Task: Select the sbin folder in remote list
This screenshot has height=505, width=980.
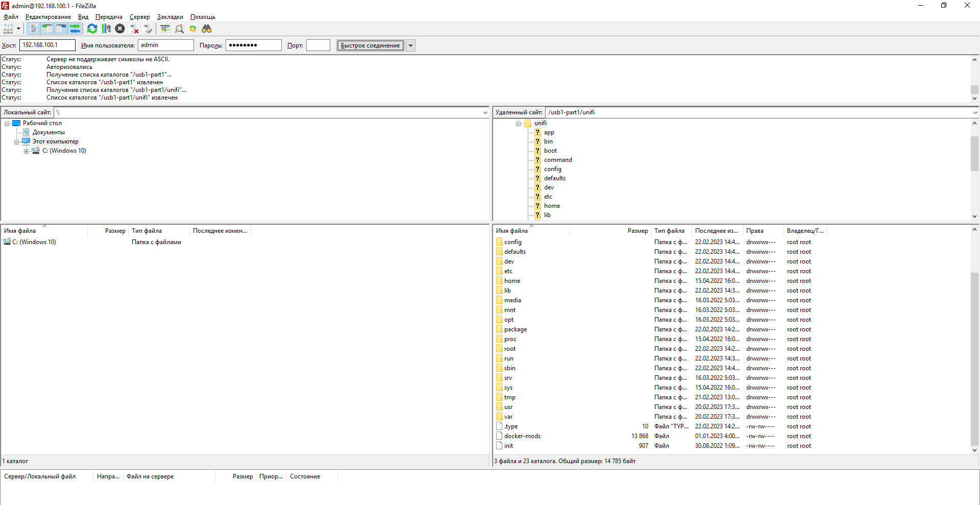Action: click(509, 368)
